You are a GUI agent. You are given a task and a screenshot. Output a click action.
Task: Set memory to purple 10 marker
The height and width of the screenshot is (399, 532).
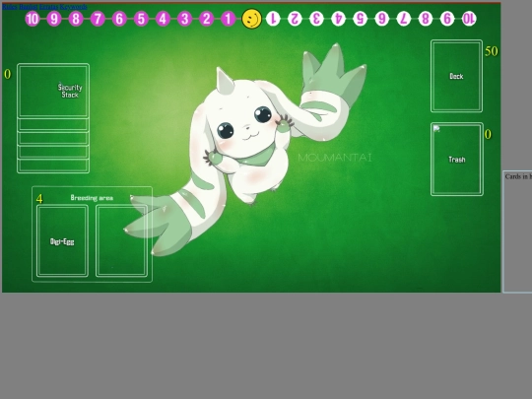pos(33,19)
